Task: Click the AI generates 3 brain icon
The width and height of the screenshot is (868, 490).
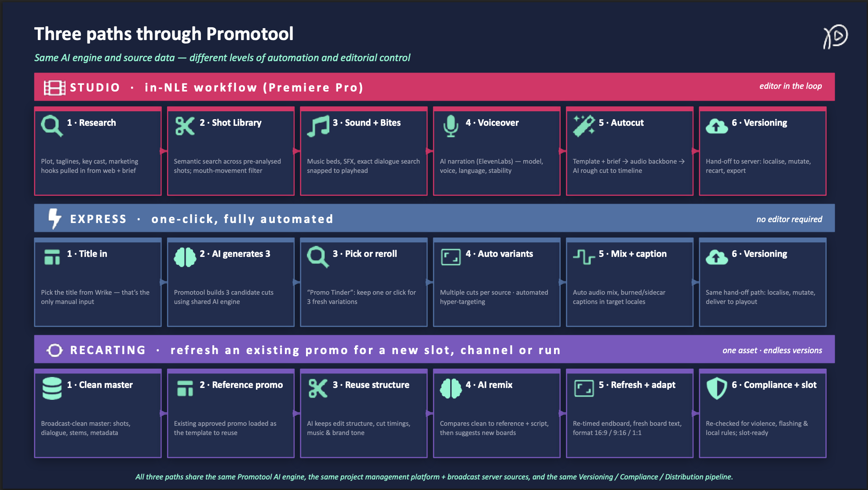Action: coord(185,257)
